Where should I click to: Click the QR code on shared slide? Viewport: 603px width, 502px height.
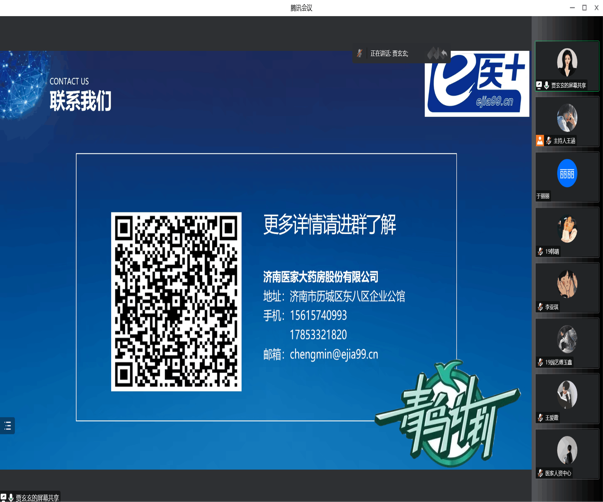click(x=176, y=301)
